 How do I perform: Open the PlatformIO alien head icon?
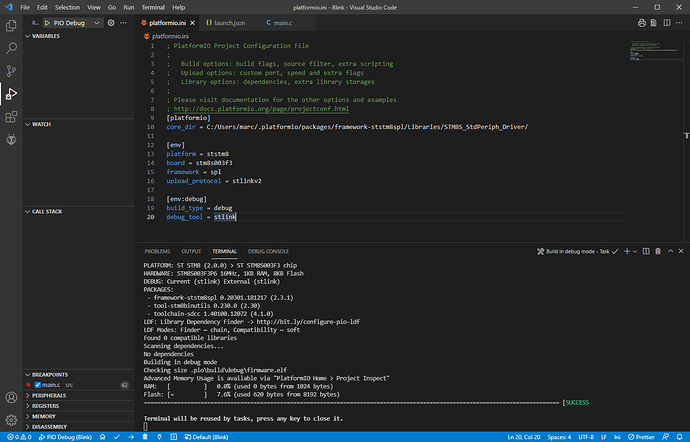(11, 140)
